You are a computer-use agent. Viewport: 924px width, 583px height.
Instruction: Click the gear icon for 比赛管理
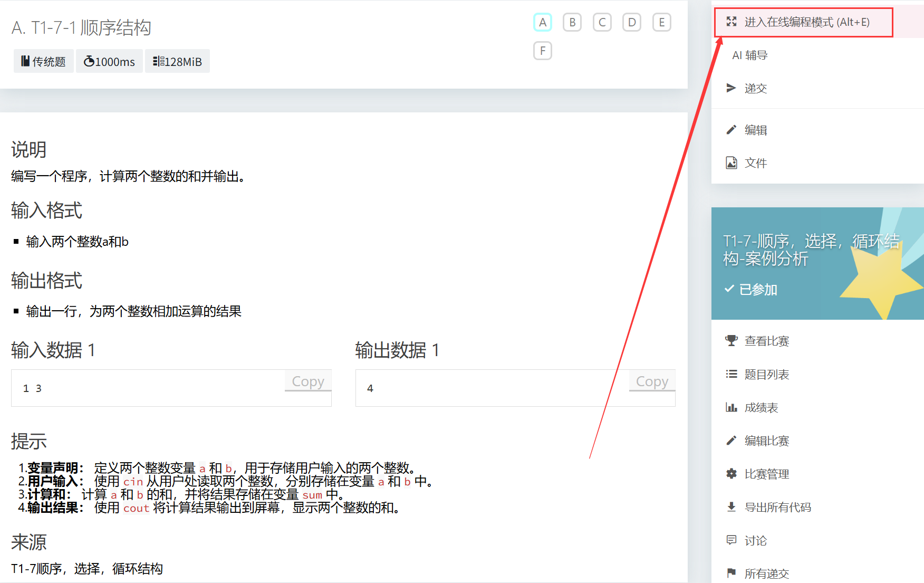pyautogui.click(x=731, y=474)
